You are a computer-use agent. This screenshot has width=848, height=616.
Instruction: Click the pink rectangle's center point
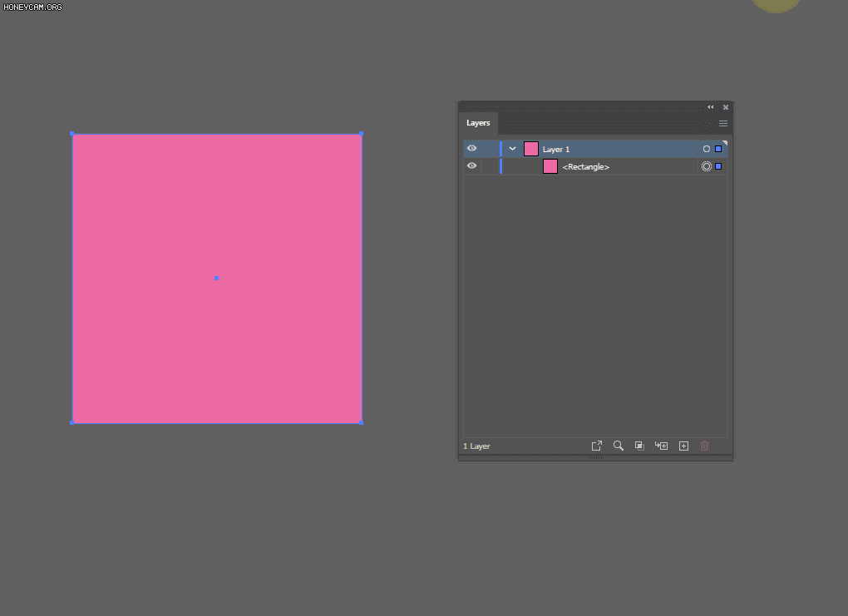click(x=216, y=278)
